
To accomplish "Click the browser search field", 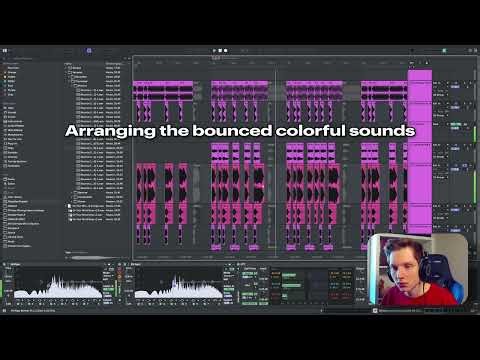I will [23, 58].
